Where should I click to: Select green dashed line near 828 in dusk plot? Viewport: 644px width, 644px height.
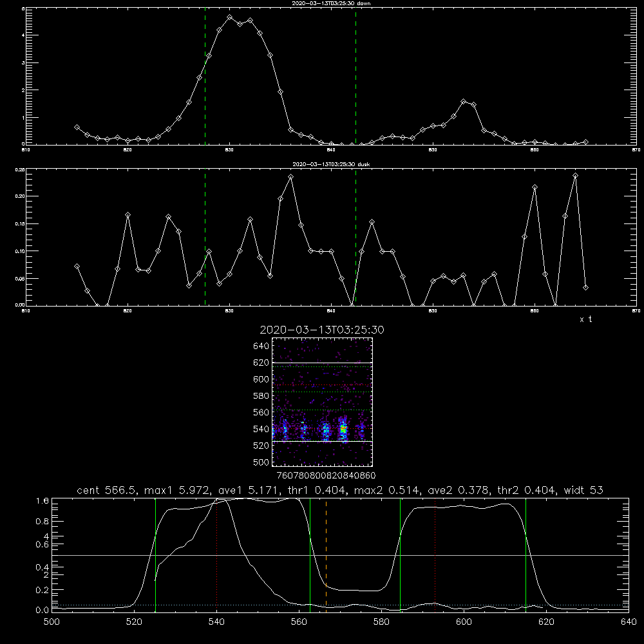click(x=205, y=237)
